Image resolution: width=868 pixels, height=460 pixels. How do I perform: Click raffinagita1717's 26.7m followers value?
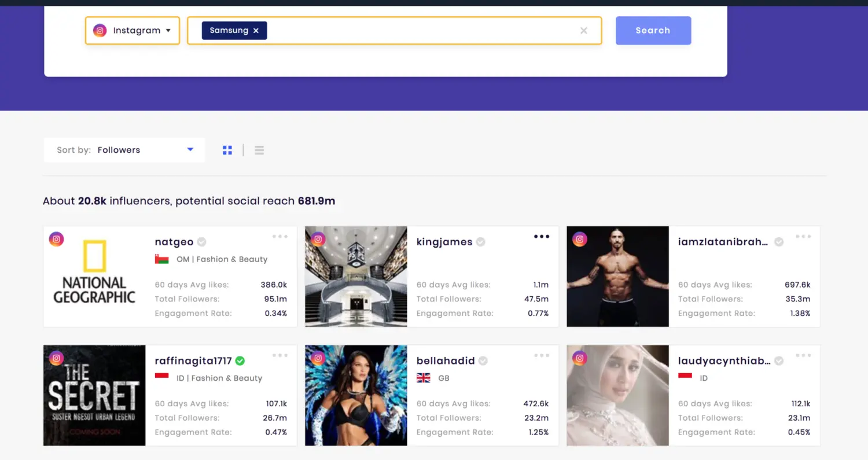coord(275,418)
